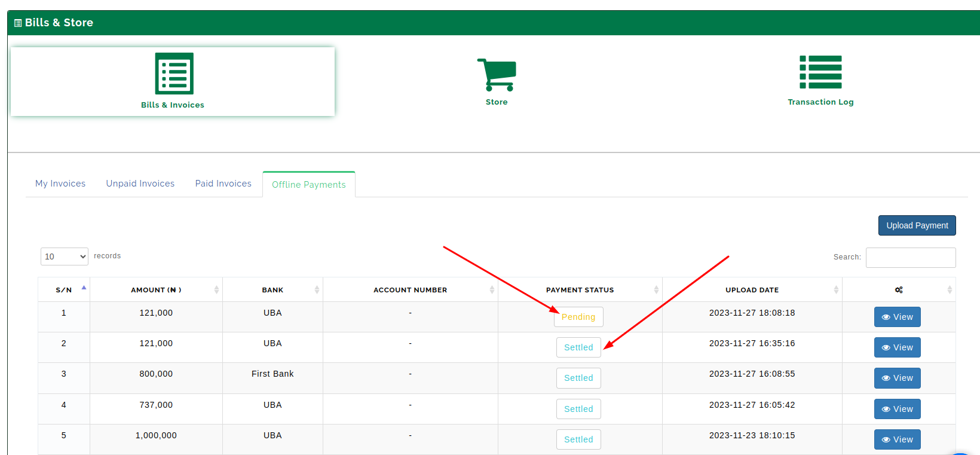This screenshot has height=455, width=980.
Task: Click the Store shopping cart icon
Action: click(497, 75)
